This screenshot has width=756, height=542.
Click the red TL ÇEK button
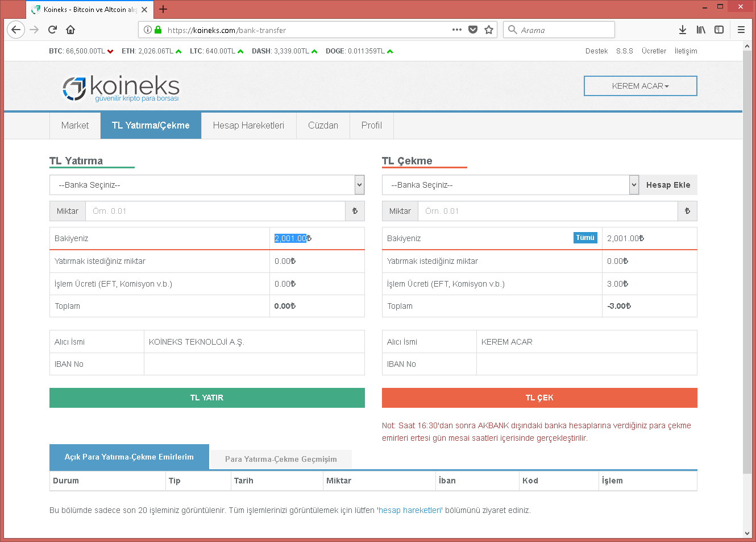click(x=539, y=398)
